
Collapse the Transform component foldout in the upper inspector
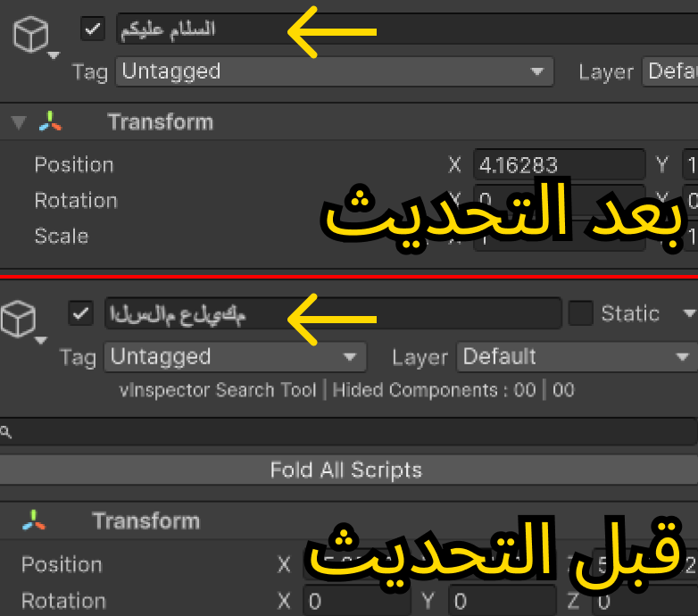[x=19, y=122]
